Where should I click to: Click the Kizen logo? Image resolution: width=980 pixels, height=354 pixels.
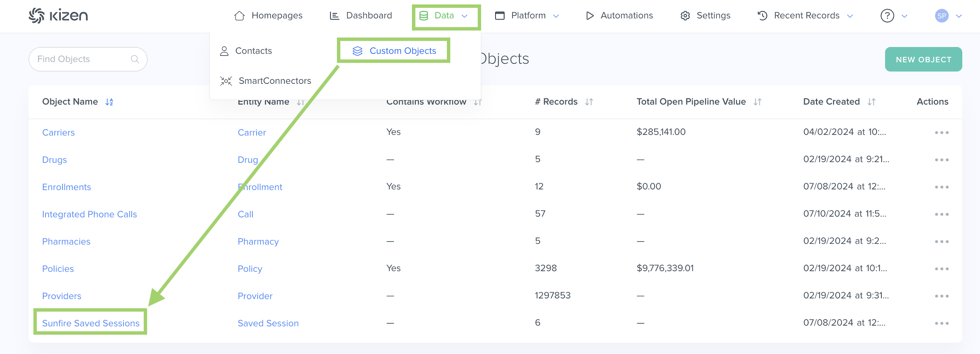coord(58,16)
